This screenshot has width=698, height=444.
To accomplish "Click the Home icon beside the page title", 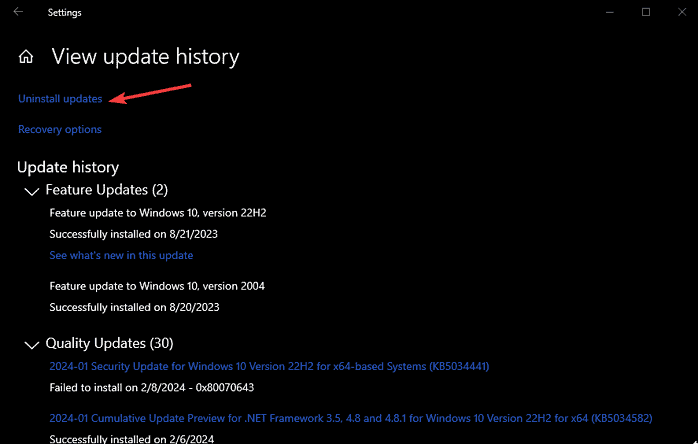I will pyautogui.click(x=27, y=57).
